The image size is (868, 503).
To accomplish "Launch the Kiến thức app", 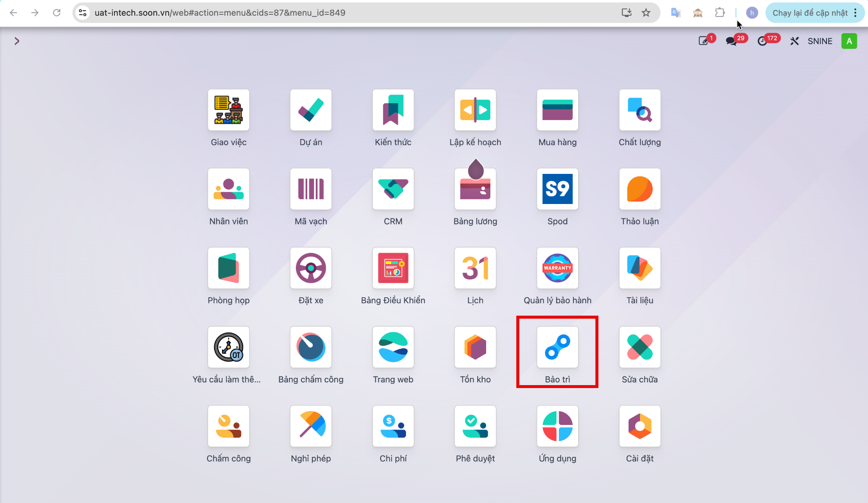I will point(393,110).
